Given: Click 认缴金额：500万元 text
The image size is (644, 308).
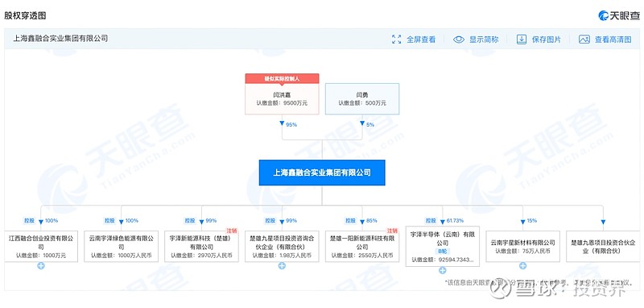Looking at the screenshot, I should click(x=361, y=103).
